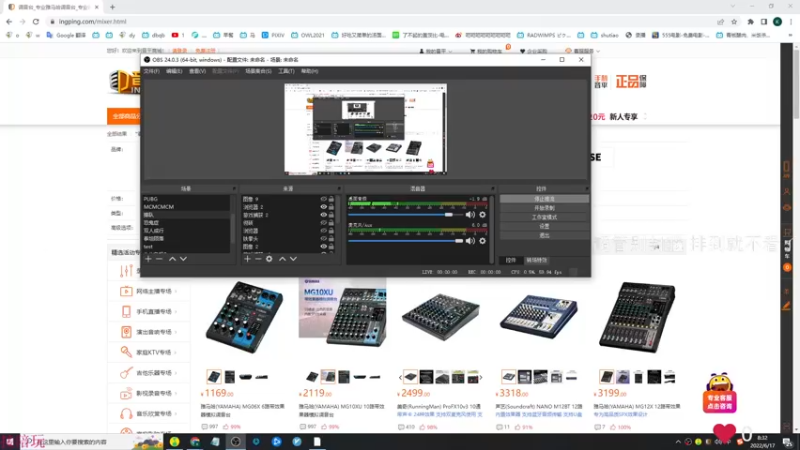
Task: Open Yamaha MG10XU product link priced 2119
Action: point(342,410)
